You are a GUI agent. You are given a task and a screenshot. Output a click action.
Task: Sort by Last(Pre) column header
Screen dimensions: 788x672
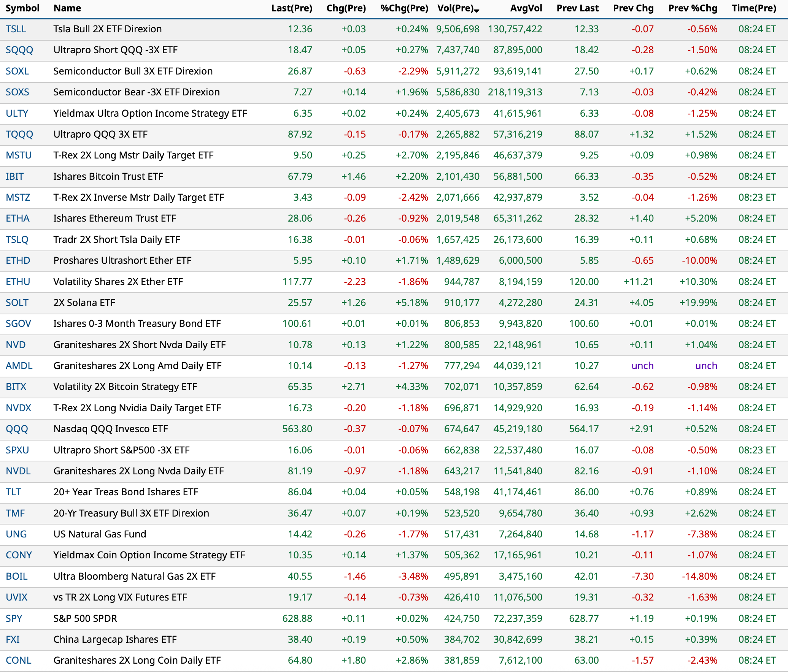[x=291, y=8]
